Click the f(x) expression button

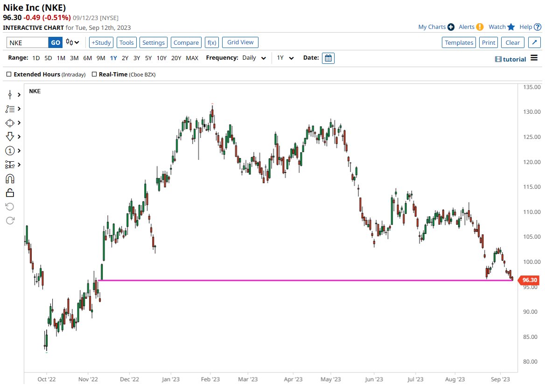[212, 42]
